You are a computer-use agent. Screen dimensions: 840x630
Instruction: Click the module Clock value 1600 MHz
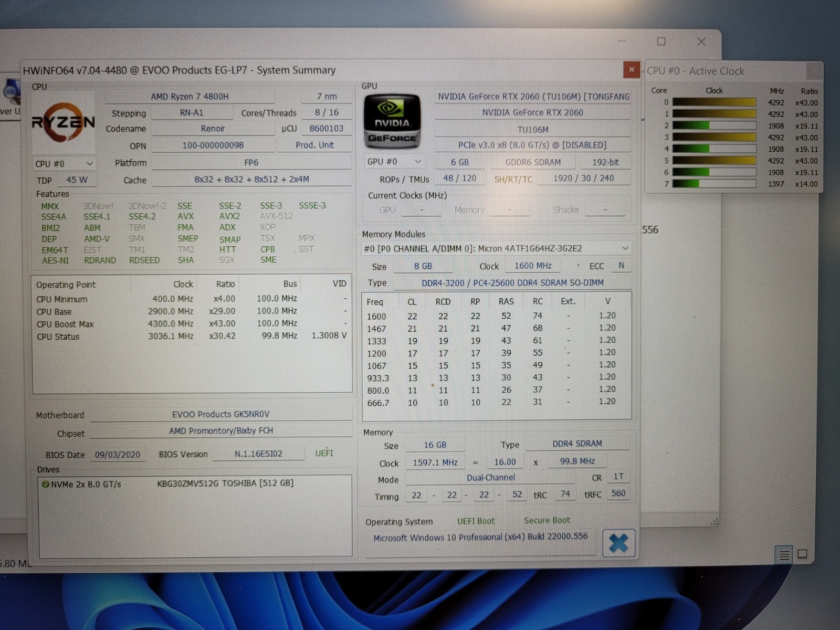coord(533,266)
